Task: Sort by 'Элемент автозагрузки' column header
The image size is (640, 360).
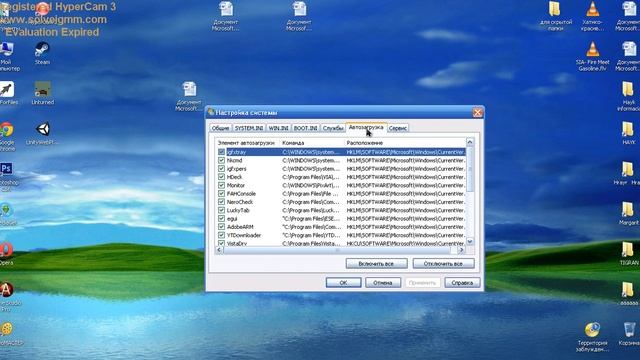Action: coord(247,143)
